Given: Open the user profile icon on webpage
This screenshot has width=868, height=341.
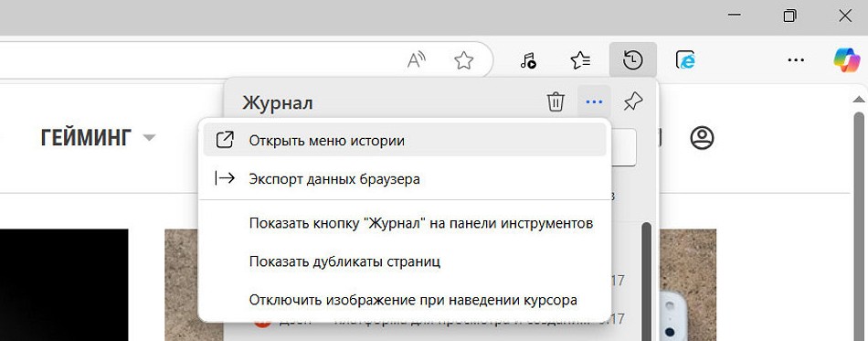Looking at the screenshot, I should (702, 138).
